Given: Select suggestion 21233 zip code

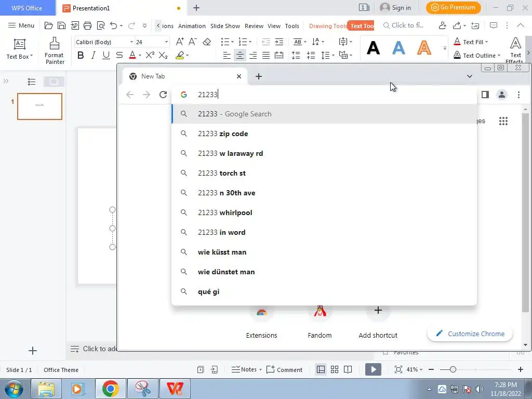Looking at the screenshot, I should tap(324, 134).
